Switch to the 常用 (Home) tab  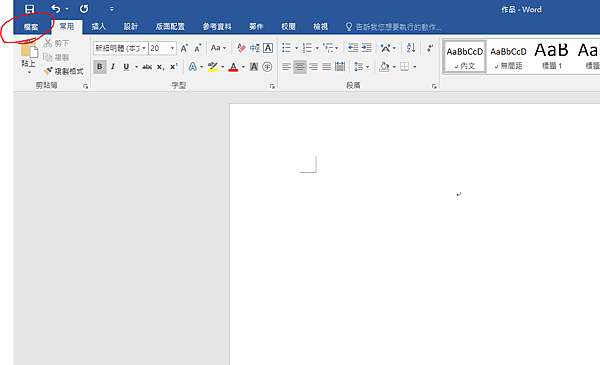point(67,26)
